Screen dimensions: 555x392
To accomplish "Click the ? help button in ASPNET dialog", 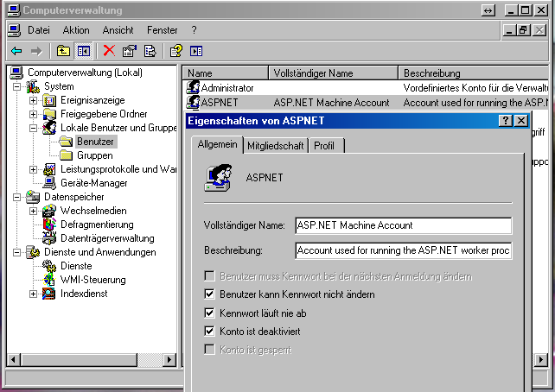I will (506, 121).
